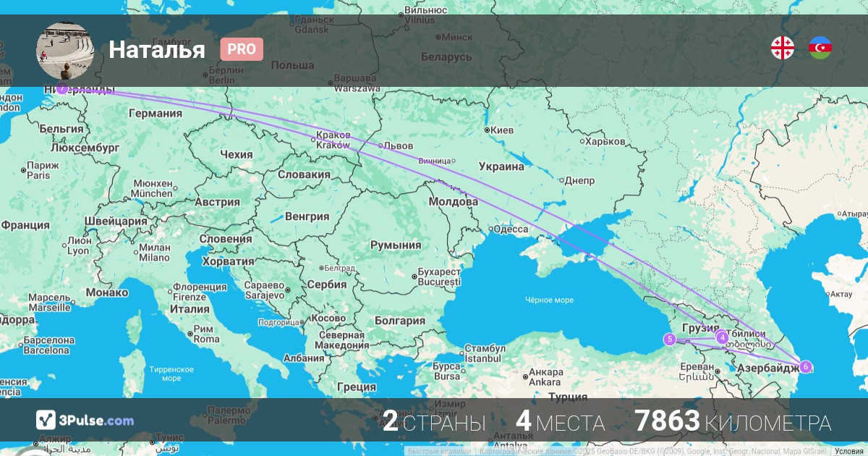The image size is (868, 456).
Task: Click the Киев city label
Action: coord(502,130)
